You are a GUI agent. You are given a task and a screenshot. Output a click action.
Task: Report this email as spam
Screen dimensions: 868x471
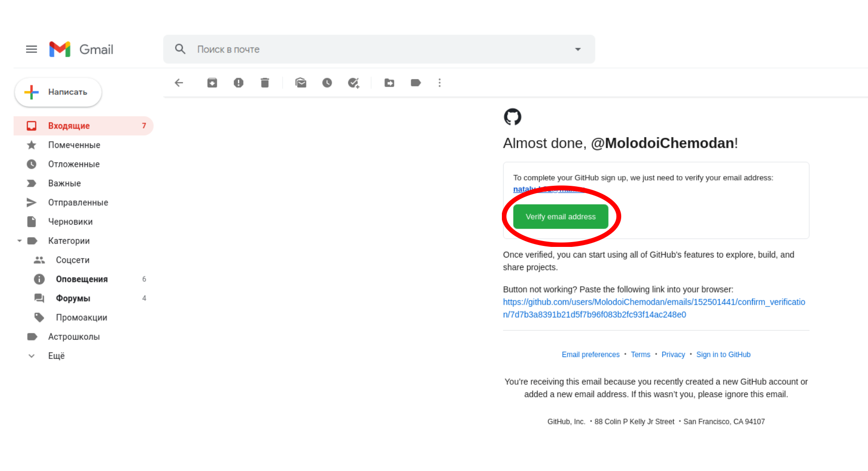238,83
